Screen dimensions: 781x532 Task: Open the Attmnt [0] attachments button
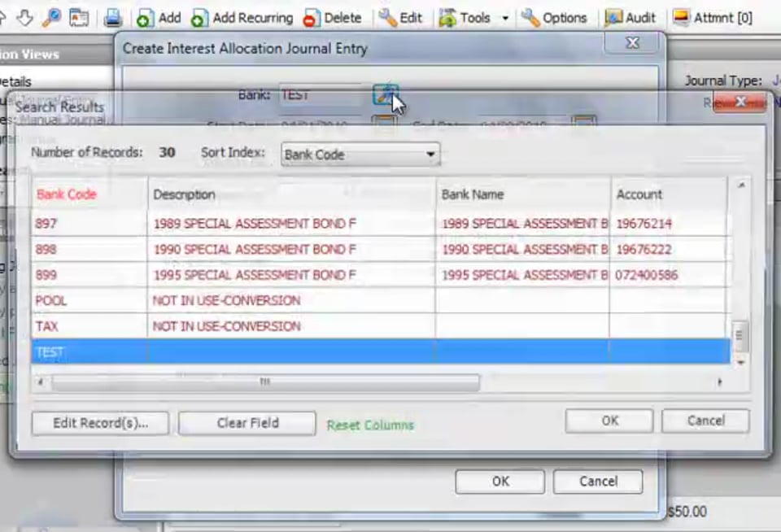(x=712, y=18)
